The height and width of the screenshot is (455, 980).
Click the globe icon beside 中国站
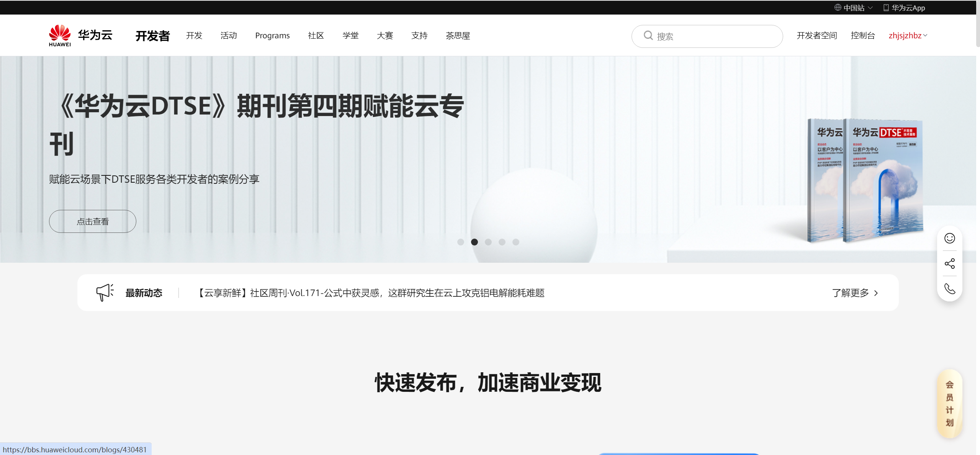[x=838, y=7]
